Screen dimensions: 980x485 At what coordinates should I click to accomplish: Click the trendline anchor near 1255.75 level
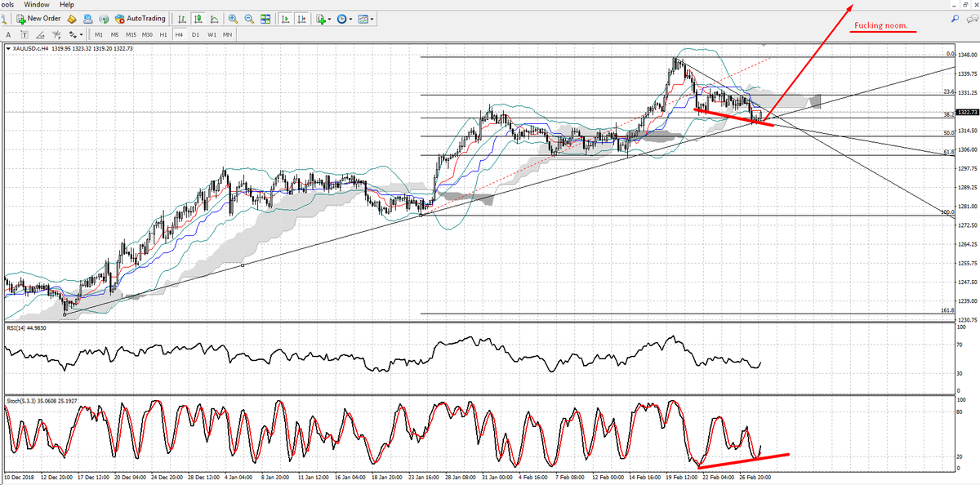click(243, 265)
